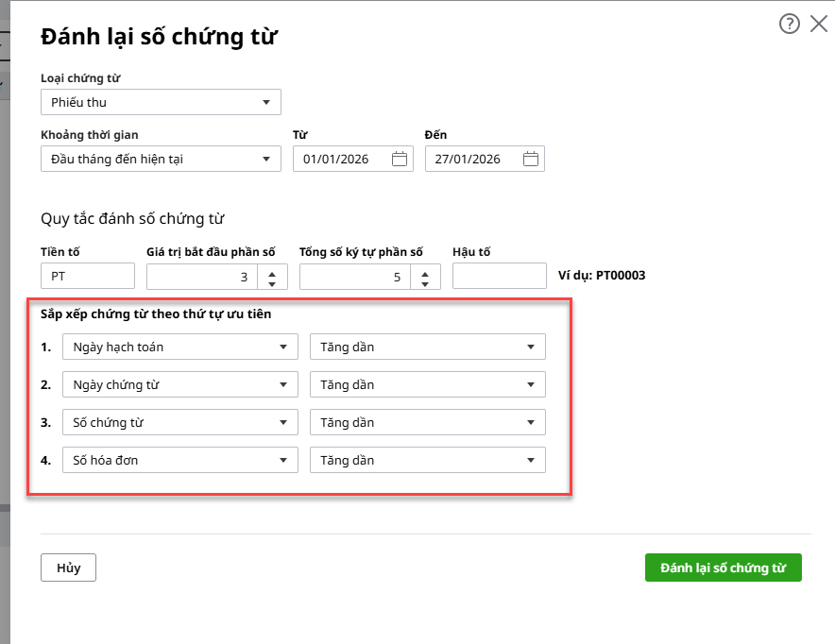The height and width of the screenshot is (644, 835).
Task: Open Ngày hạch toán sort field dropdown
Action: (179, 347)
